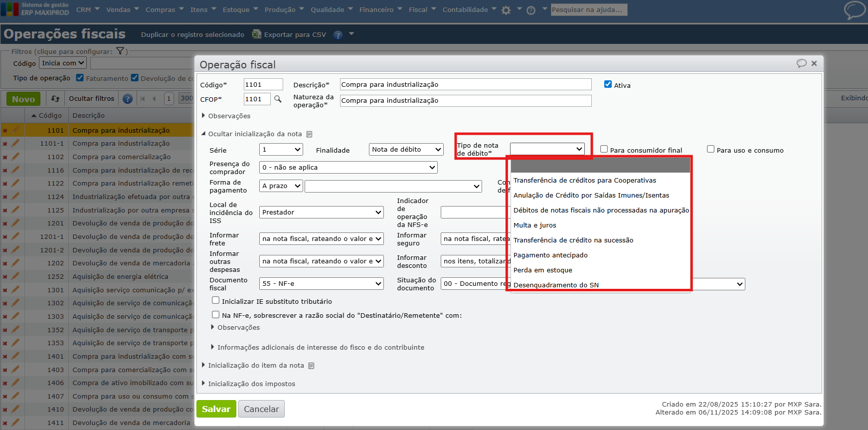Click the Exportar para CSV spreadsheet icon
Viewport: 868px width, 430px height.
[x=257, y=34]
